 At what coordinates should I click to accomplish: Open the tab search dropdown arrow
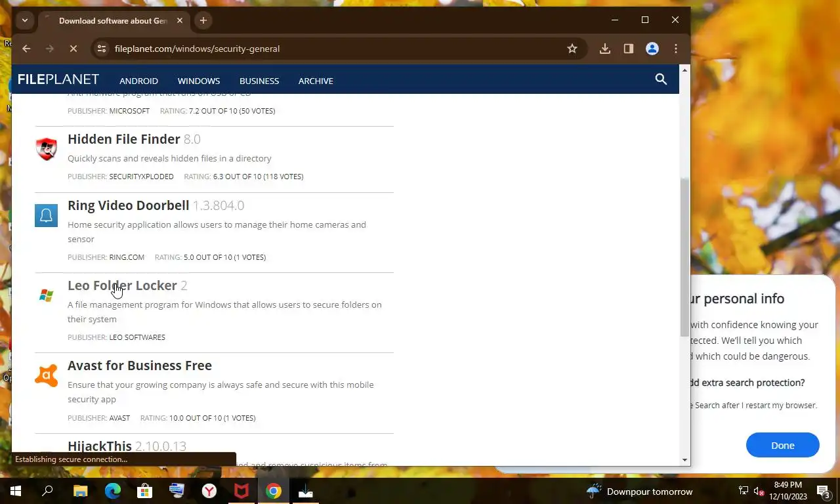point(25,20)
